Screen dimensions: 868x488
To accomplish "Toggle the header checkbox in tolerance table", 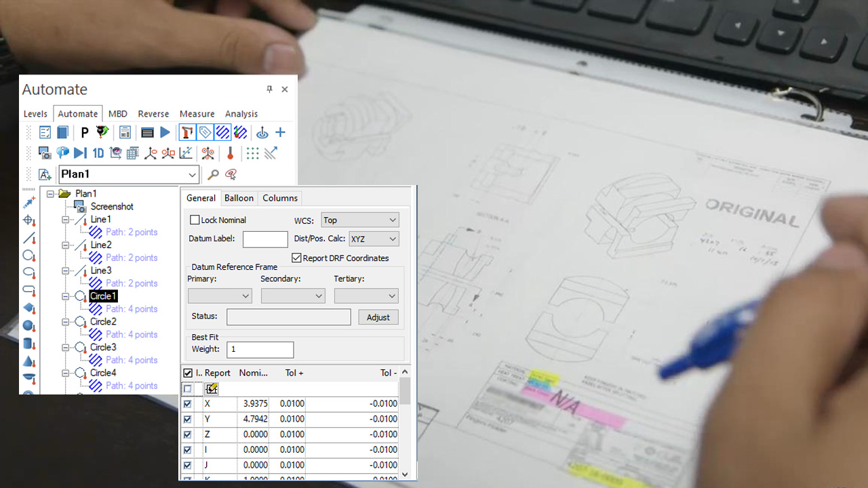I will [188, 373].
